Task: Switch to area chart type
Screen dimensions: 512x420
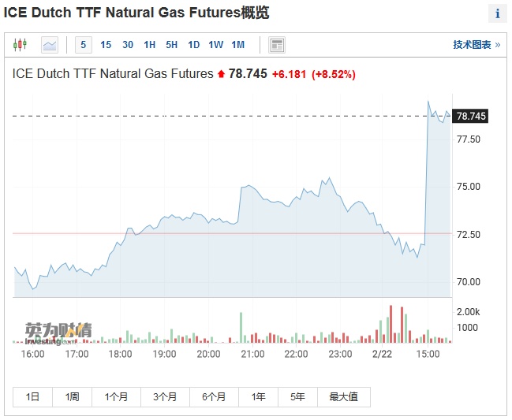Action: pos(50,45)
